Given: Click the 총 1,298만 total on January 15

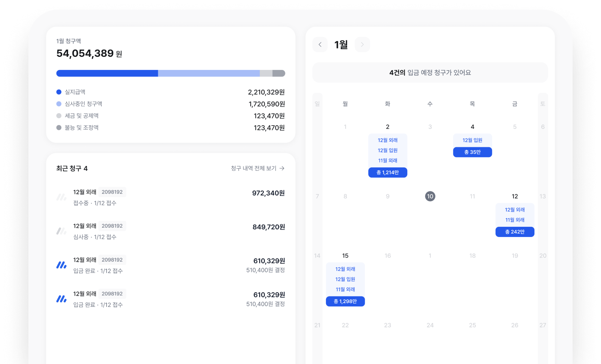Looking at the screenshot, I should point(345,301).
